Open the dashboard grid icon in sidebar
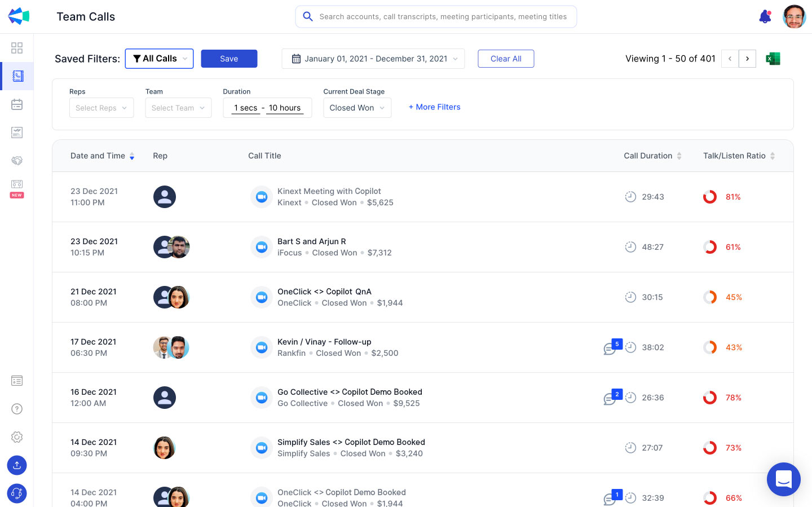Viewport: 812px width, 507px height. 17,48
